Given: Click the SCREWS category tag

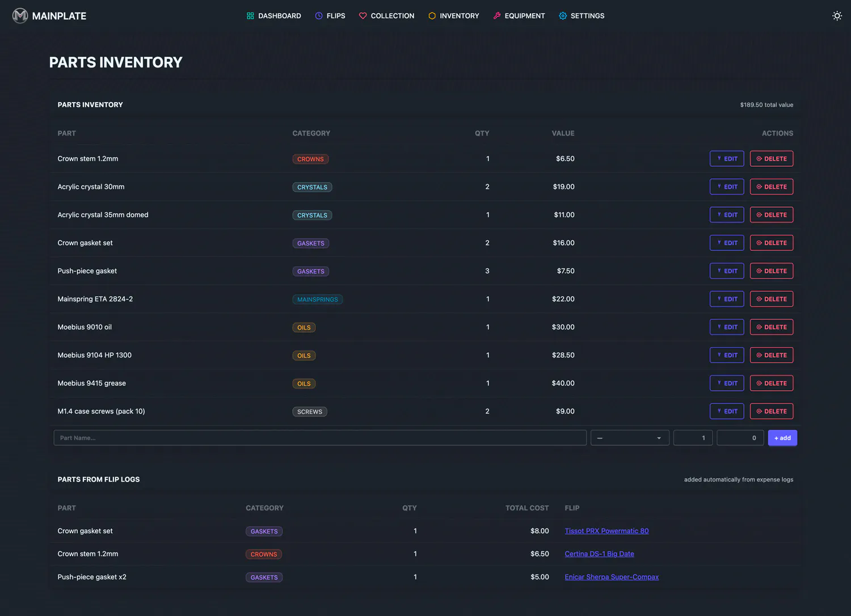Looking at the screenshot, I should (x=310, y=412).
